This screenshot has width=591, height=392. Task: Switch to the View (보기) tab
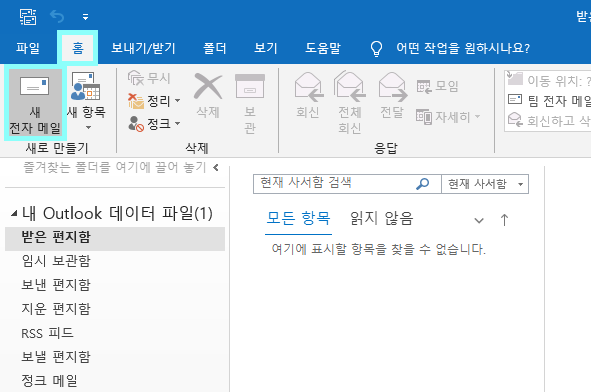[266, 48]
